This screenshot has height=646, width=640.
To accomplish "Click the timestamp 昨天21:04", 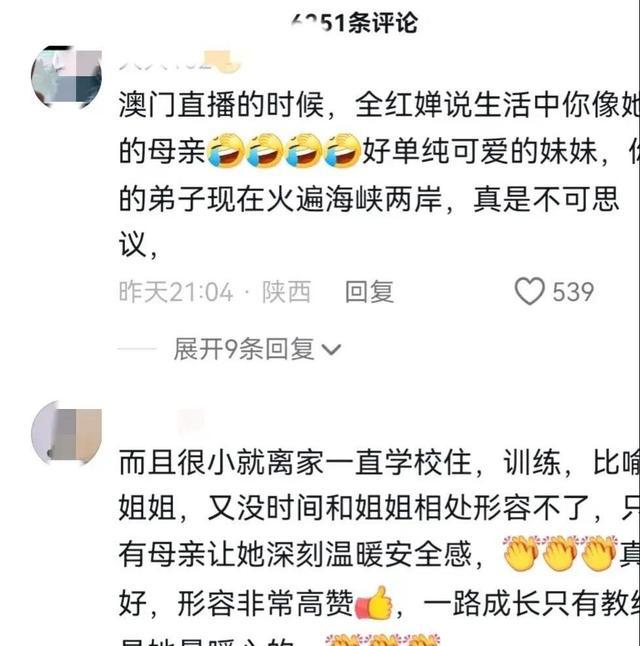I will pyautogui.click(x=176, y=292).
